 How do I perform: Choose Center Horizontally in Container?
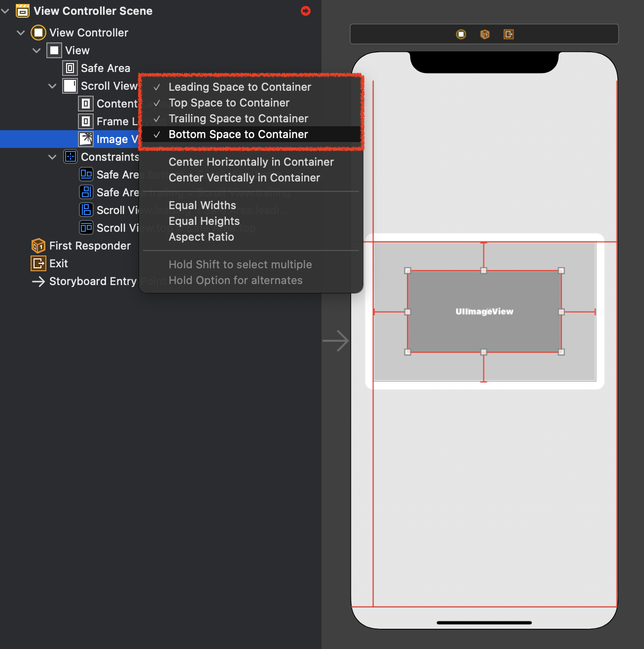click(251, 162)
